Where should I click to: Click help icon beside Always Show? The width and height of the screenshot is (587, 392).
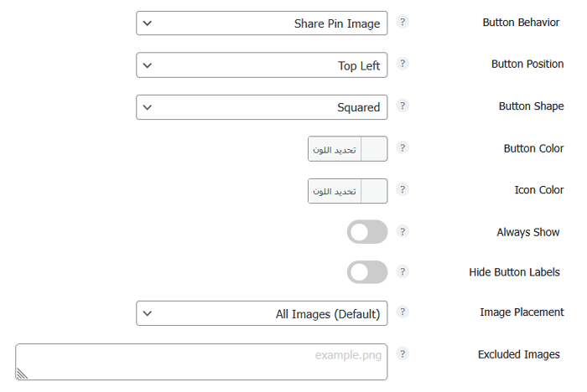pyautogui.click(x=403, y=231)
